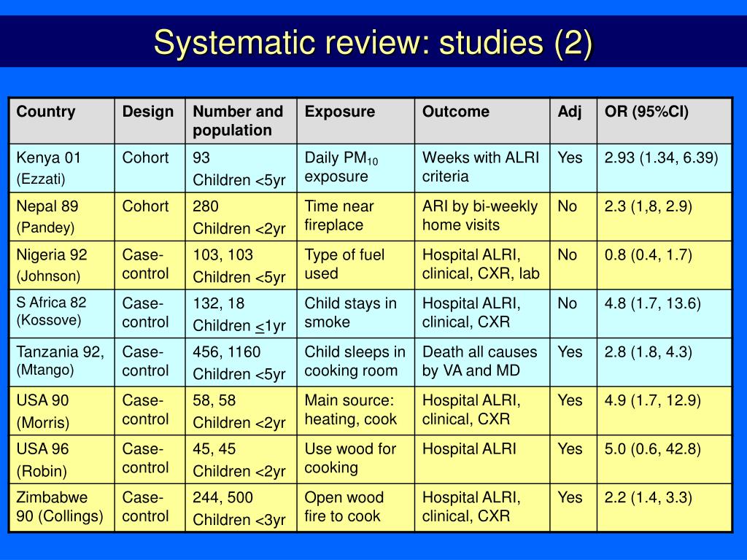747x560 pixels.
Task: Click the '93 Children <5yr' cell
Action: (241, 168)
